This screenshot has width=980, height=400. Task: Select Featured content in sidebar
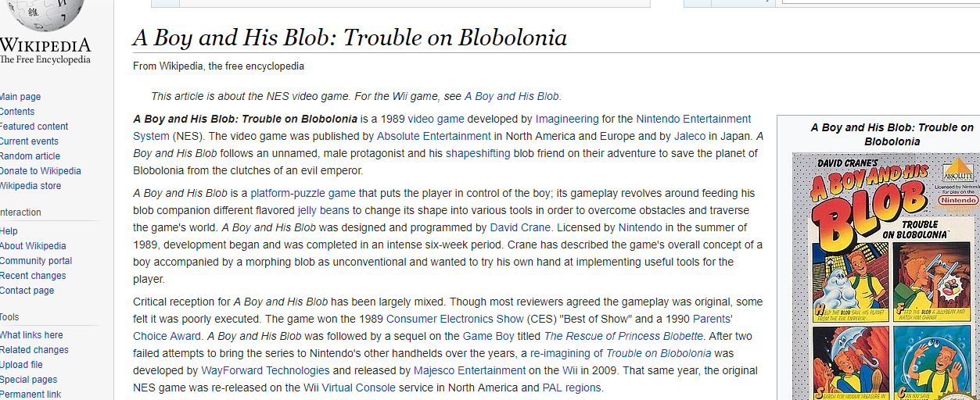click(34, 127)
